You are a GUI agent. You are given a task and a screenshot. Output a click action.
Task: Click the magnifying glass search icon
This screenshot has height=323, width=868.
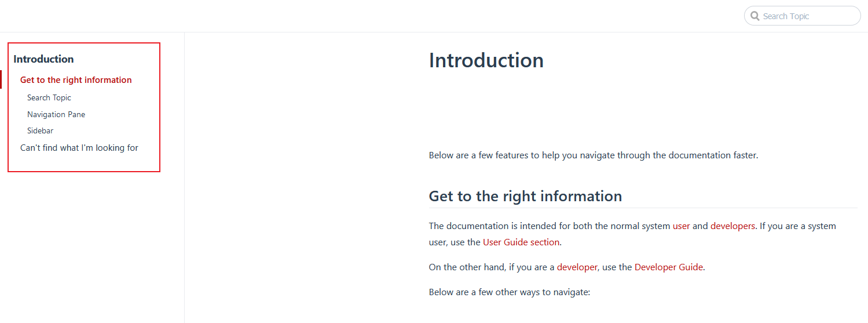click(755, 16)
